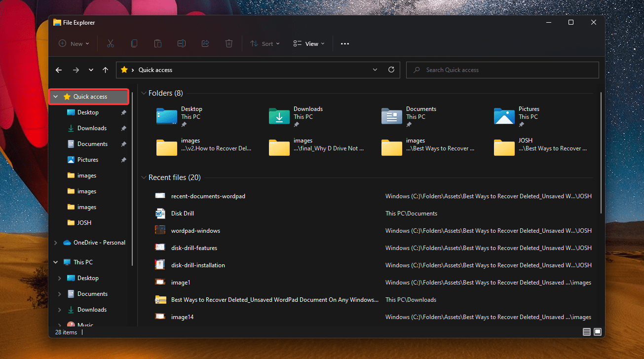
Task: Click This PC\Downloads path text
Action: click(x=411, y=300)
